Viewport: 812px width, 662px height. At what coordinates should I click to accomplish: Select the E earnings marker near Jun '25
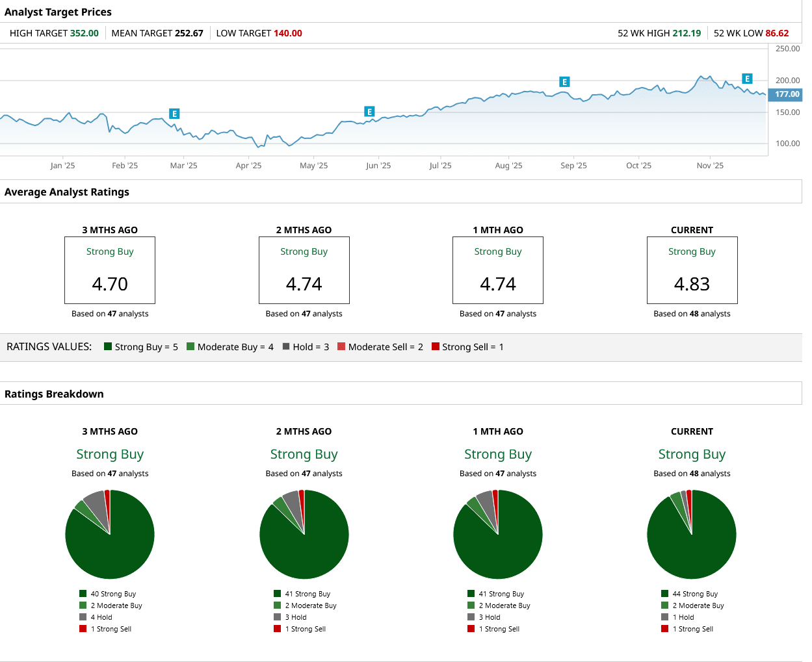pyautogui.click(x=369, y=111)
